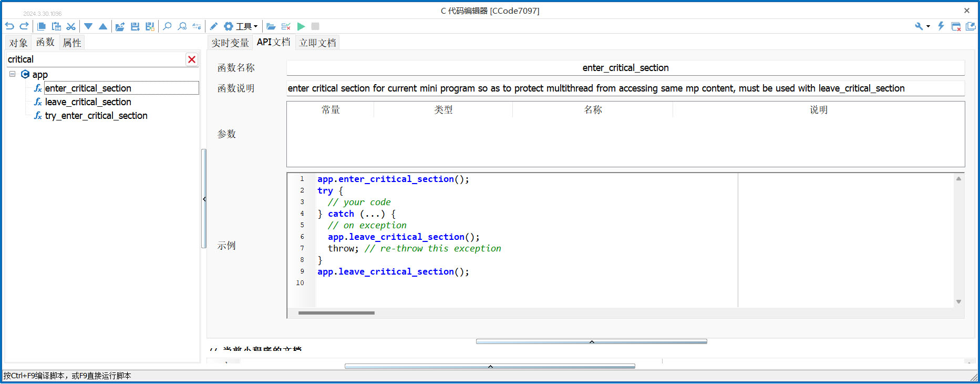Select enter_critical_section in function tree

(x=88, y=88)
